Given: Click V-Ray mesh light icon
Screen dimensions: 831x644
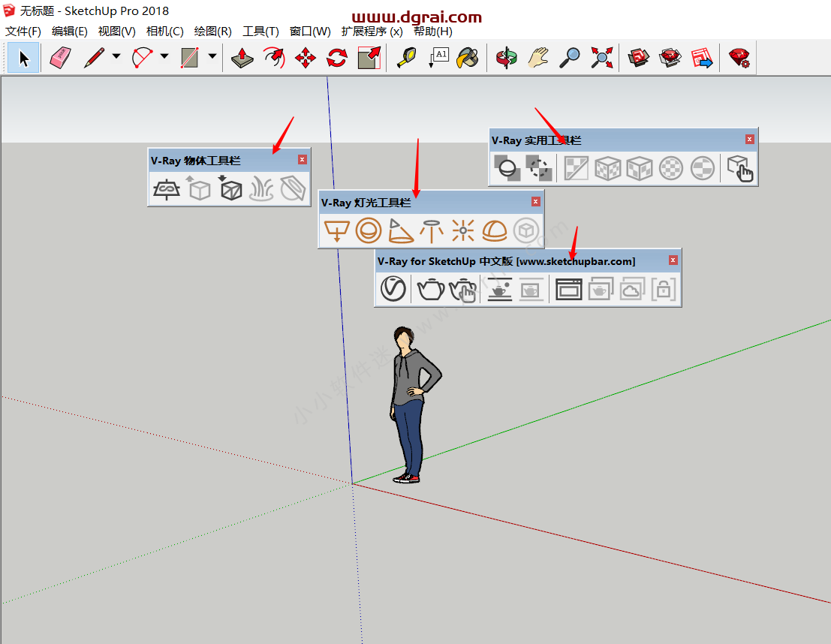Looking at the screenshot, I should (526, 231).
